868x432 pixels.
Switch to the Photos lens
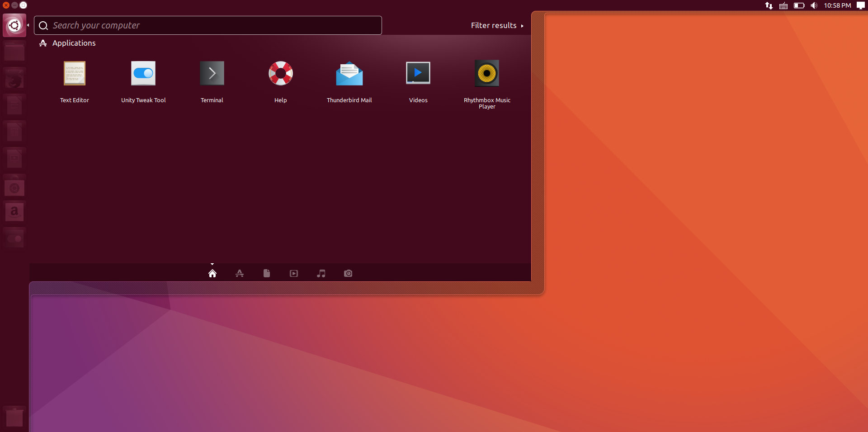click(x=348, y=273)
